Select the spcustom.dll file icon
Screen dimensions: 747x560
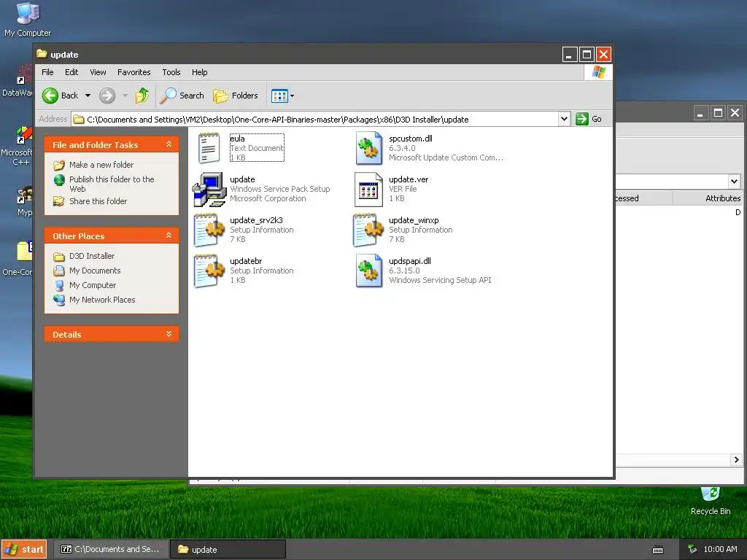[368, 148]
